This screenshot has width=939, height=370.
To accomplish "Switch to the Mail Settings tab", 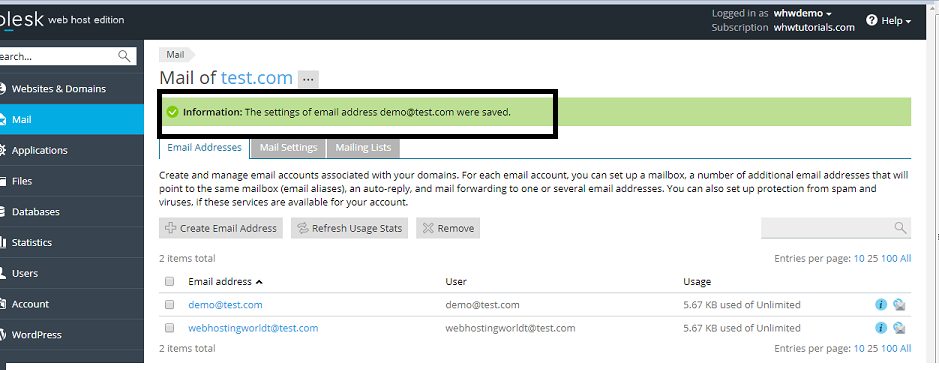I will 289,147.
